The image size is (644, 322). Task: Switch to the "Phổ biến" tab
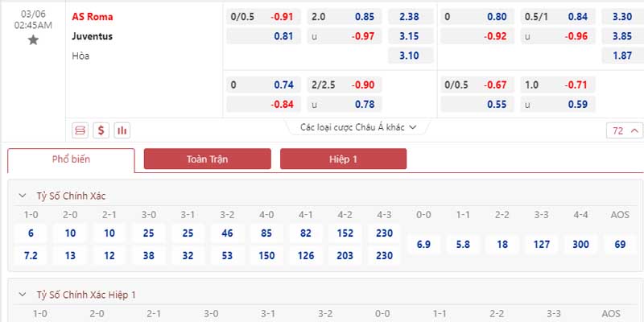click(71, 159)
